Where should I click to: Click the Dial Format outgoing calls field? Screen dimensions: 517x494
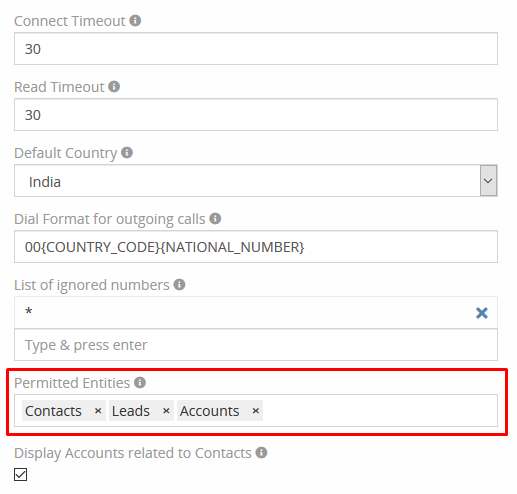[256, 247]
